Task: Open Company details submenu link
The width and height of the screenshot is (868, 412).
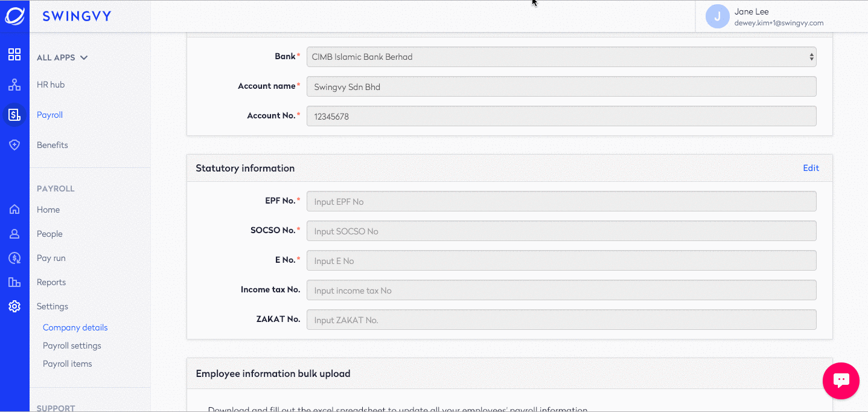Action: coord(75,327)
